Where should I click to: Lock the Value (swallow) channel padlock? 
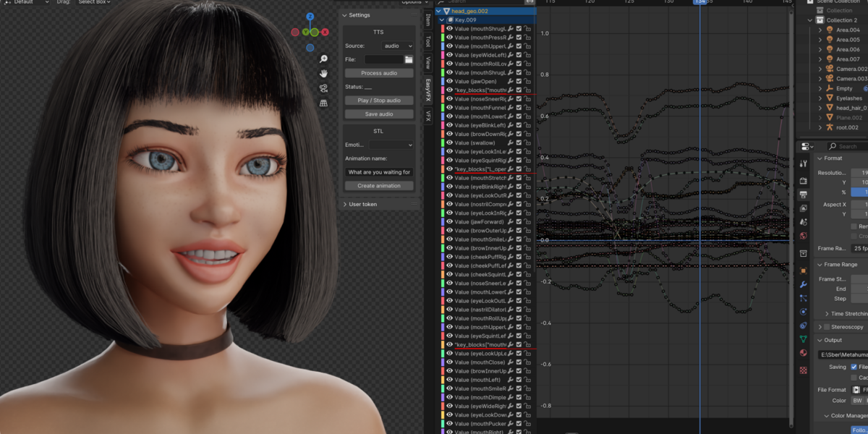[x=528, y=144]
